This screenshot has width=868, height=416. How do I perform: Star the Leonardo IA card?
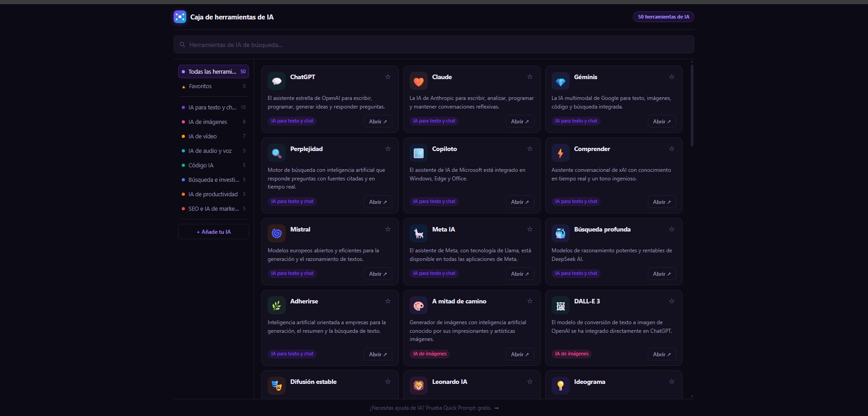point(530,382)
